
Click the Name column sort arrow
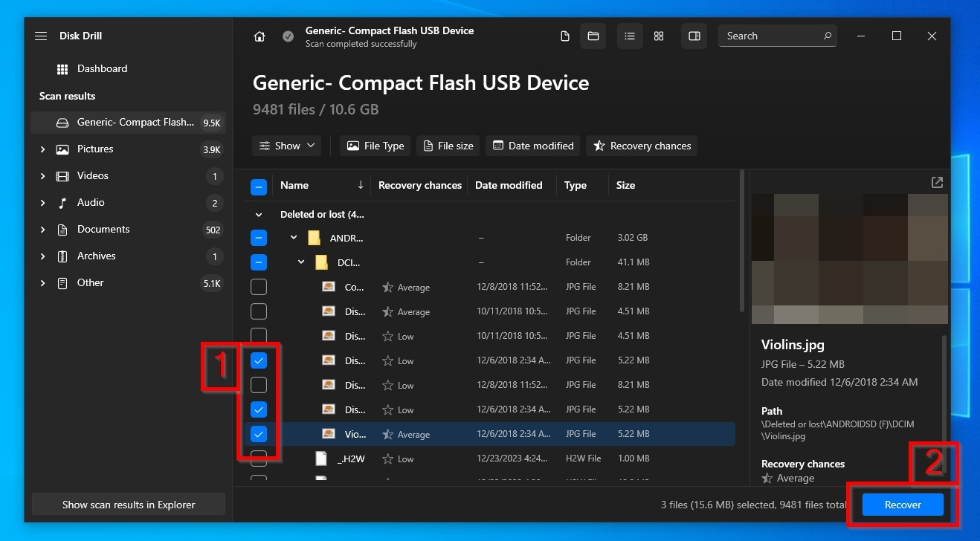(x=361, y=185)
